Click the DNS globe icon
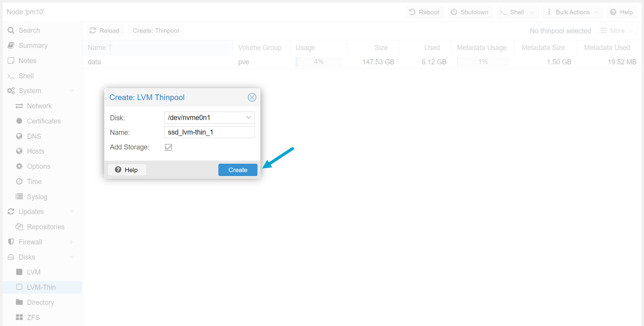Image resolution: width=644 pixels, height=326 pixels. tap(19, 136)
